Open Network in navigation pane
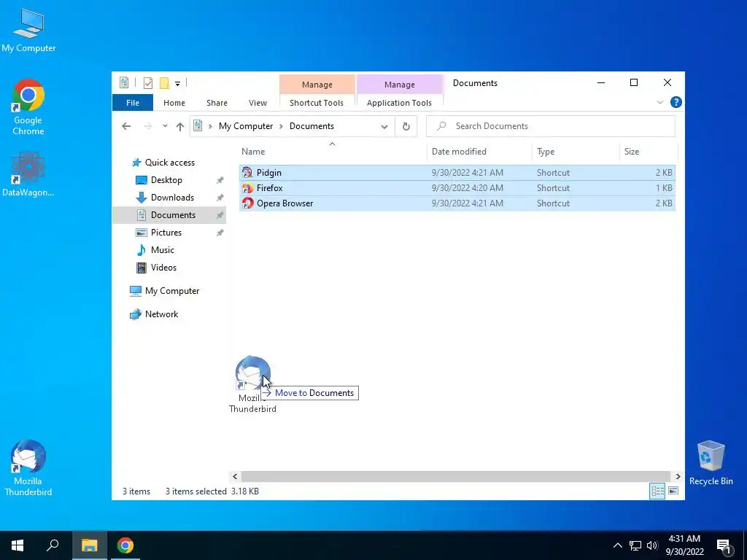Viewport: 747px width, 560px height. (161, 314)
